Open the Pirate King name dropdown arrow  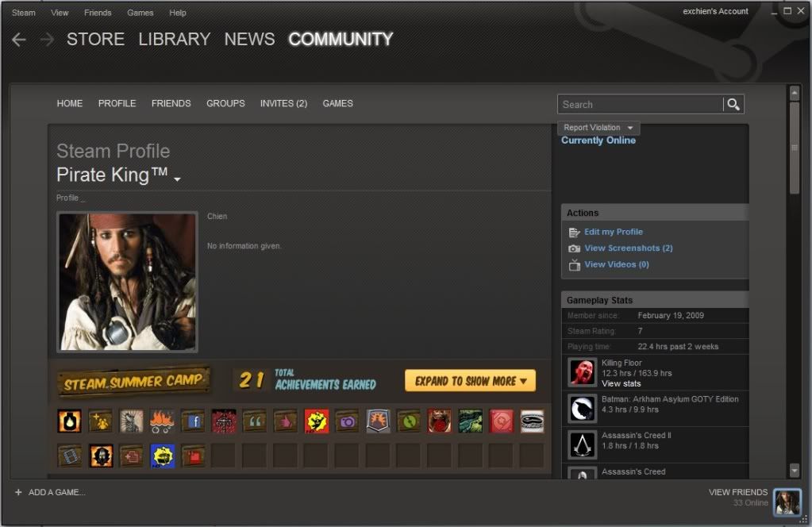(177, 179)
